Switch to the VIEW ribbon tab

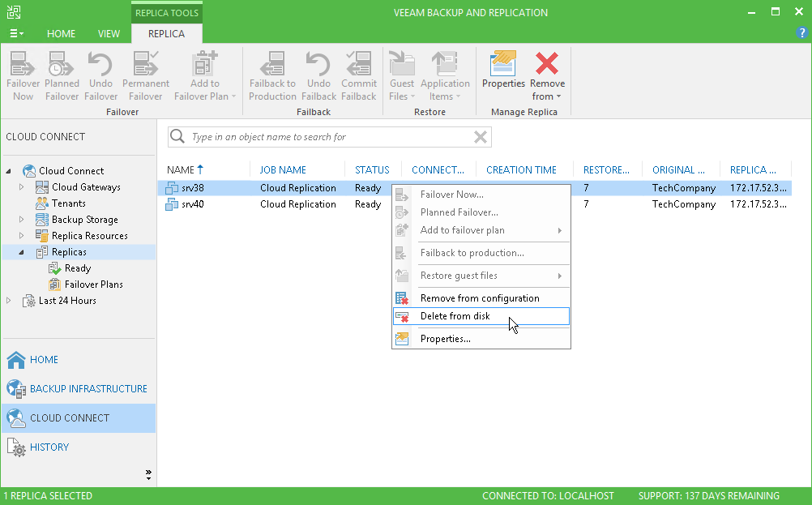pyautogui.click(x=109, y=34)
